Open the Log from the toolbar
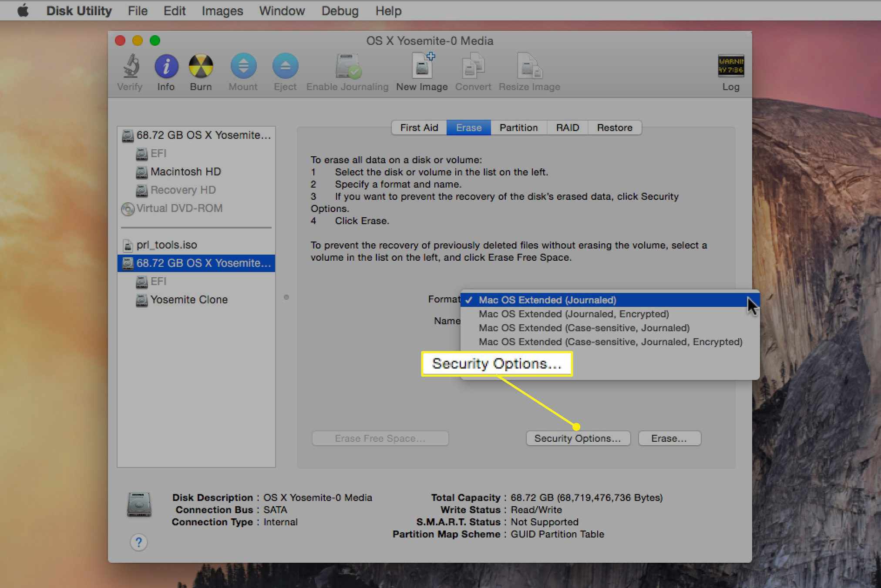The height and width of the screenshot is (588, 881). point(731,66)
